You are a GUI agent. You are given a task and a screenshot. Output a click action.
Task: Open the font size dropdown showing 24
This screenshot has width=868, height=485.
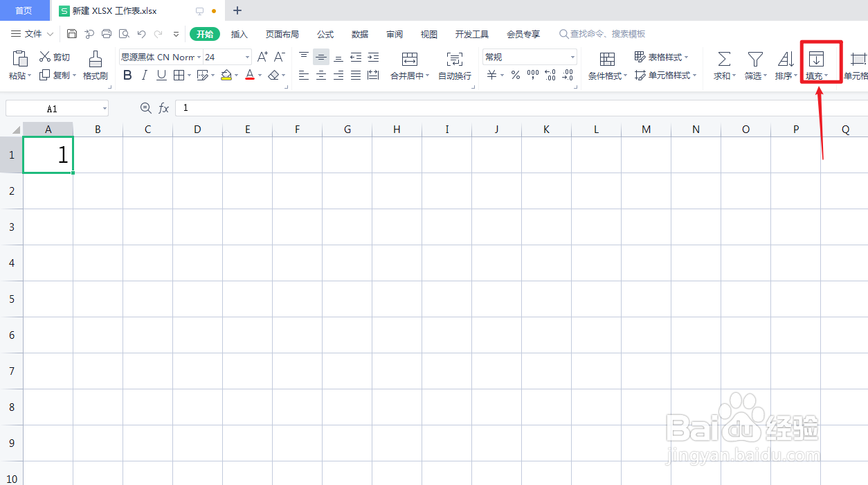point(247,58)
